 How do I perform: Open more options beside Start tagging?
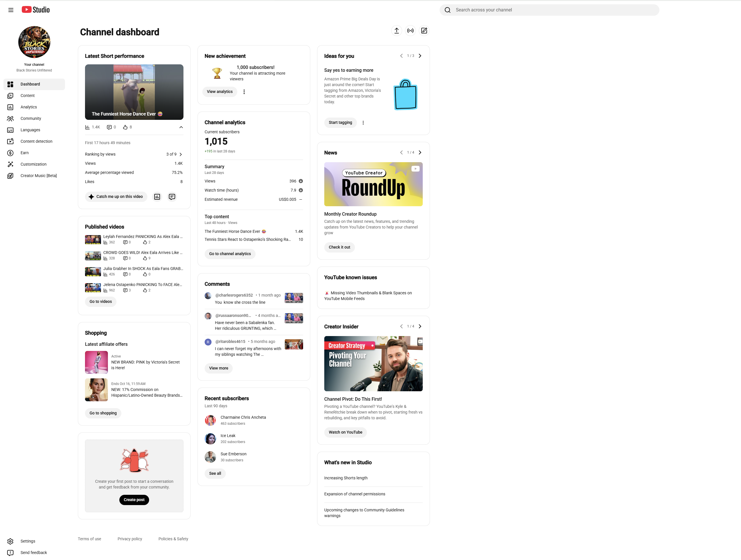point(363,123)
